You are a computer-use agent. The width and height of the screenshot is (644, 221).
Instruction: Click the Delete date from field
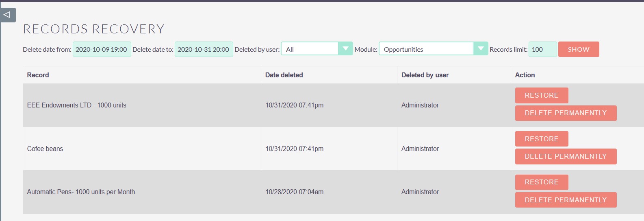[x=102, y=49]
